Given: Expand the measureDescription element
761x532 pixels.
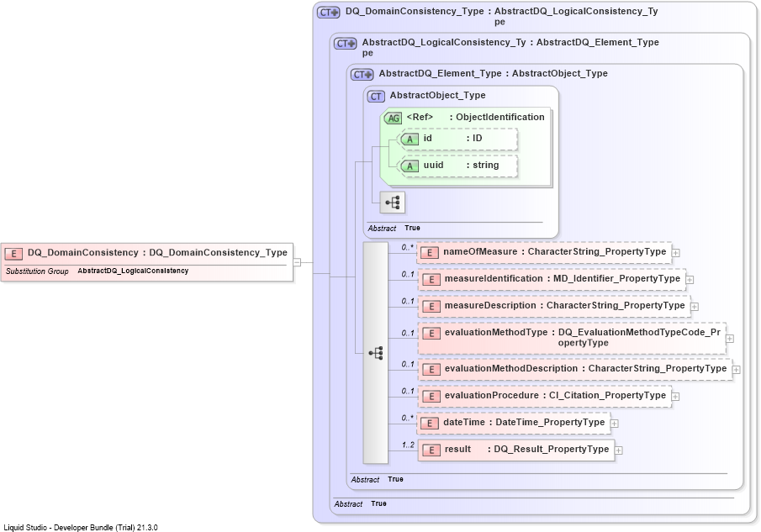Looking at the screenshot, I should point(695,307).
